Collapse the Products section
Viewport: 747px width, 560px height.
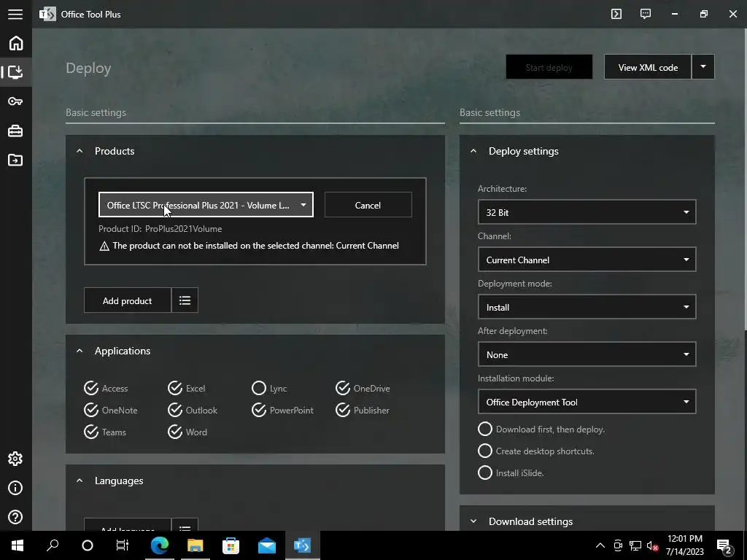(80, 151)
